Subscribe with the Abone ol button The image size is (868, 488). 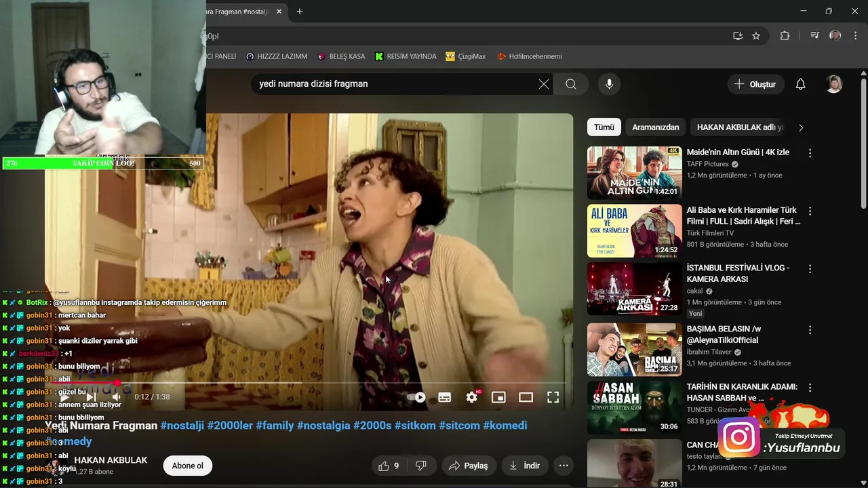[x=188, y=466]
